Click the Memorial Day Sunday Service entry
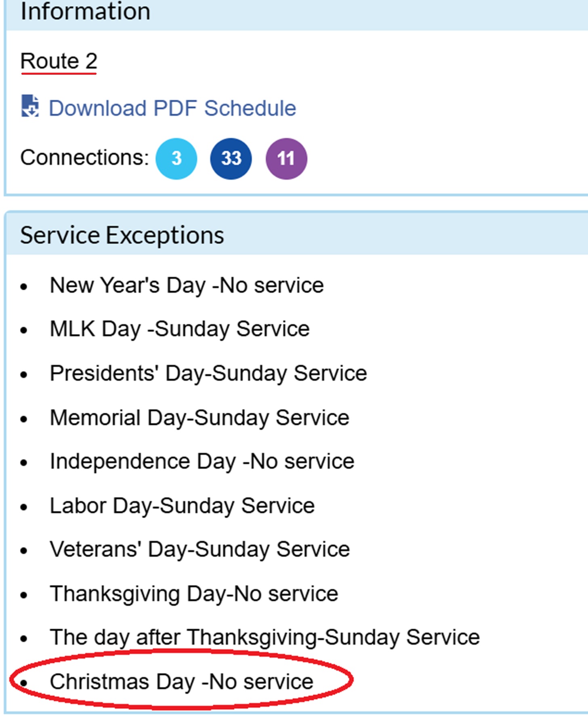Screen dimensions: 588x716 (x=199, y=418)
